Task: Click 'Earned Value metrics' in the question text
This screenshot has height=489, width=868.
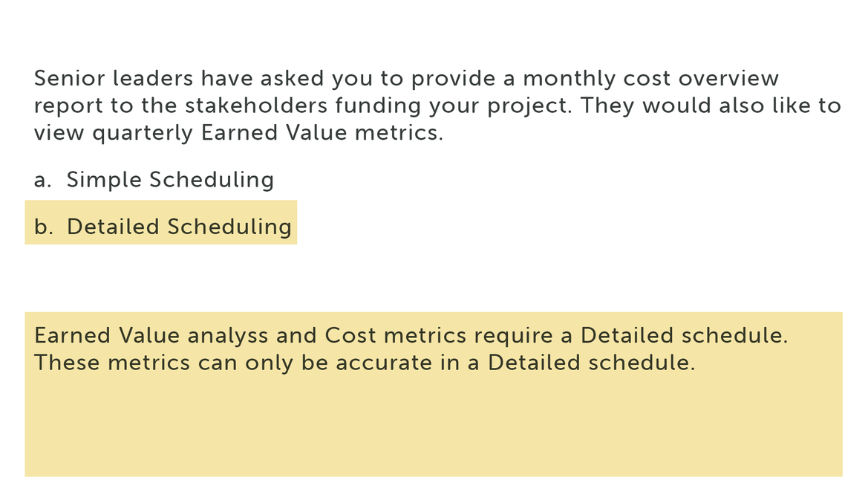Action: point(322,132)
